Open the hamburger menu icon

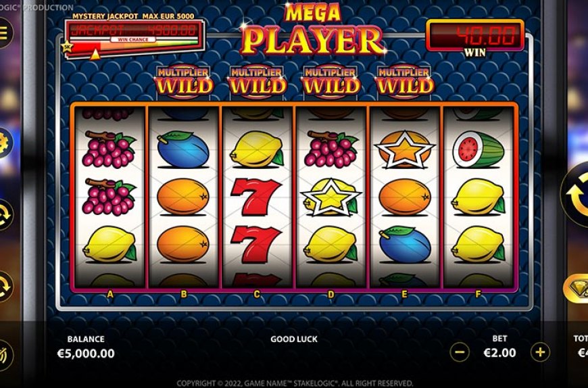5,32
